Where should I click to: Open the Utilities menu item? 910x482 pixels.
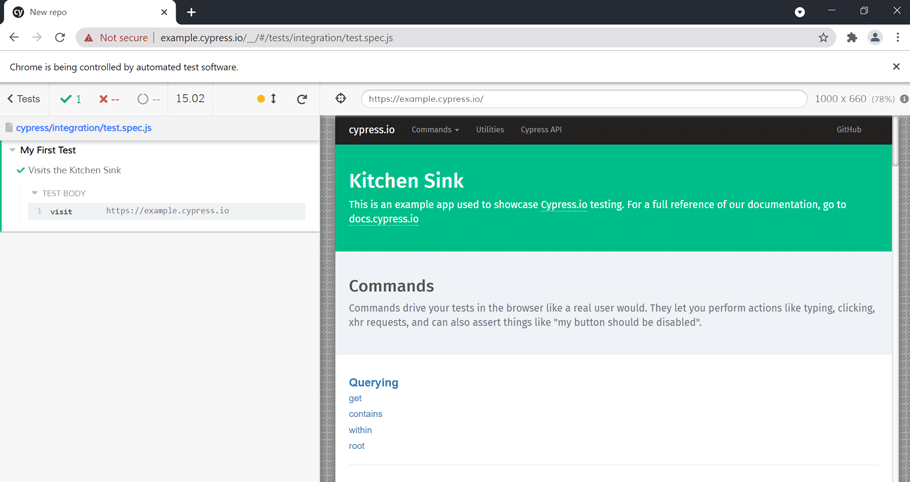point(490,130)
